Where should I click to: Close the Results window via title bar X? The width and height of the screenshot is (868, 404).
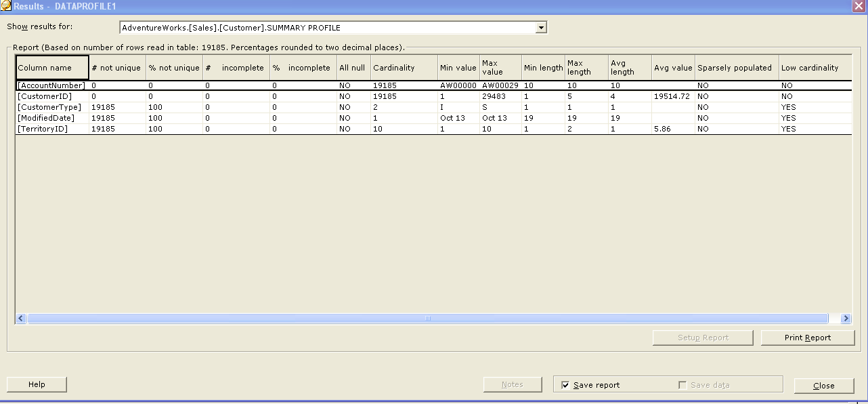point(859,5)
